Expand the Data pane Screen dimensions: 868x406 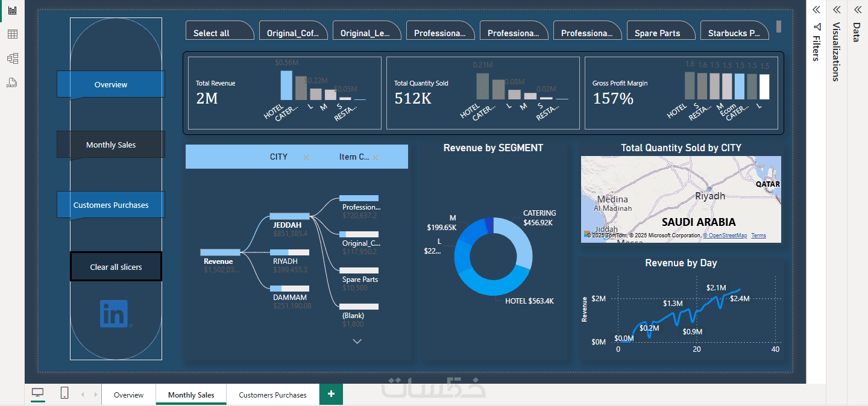point(857,10)
